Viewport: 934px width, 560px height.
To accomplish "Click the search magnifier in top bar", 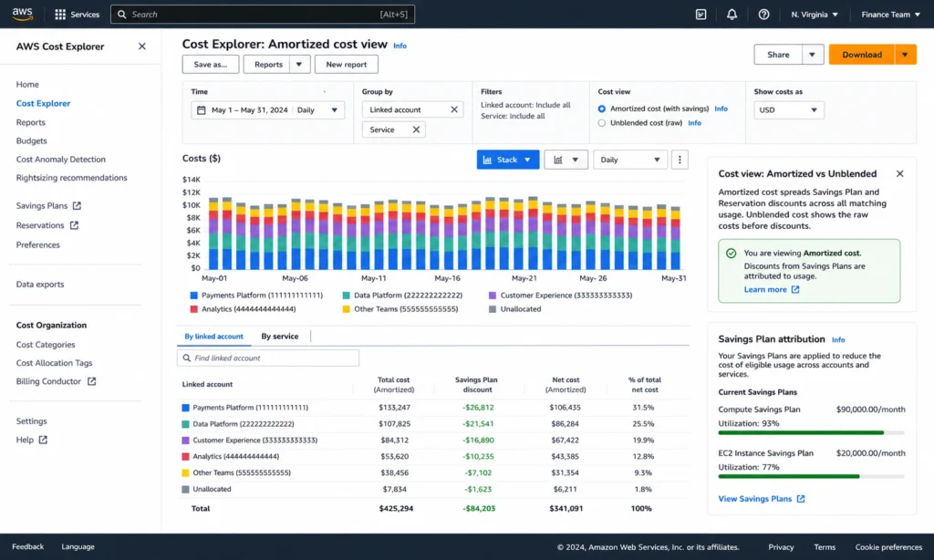I will (122, 15).
